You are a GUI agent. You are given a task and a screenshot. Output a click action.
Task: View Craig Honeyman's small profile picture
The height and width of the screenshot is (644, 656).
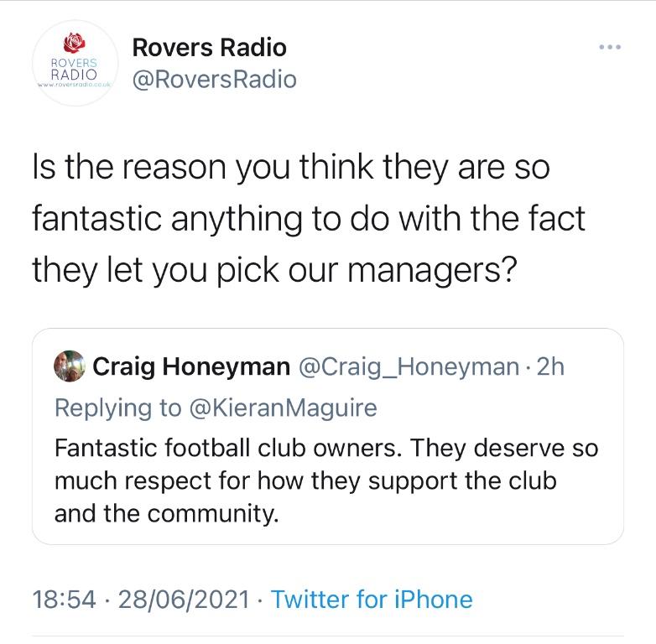coord(70,366)
